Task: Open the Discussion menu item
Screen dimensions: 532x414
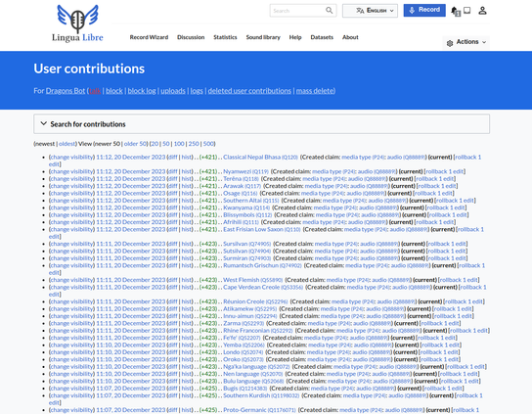Action: point(191,37)
